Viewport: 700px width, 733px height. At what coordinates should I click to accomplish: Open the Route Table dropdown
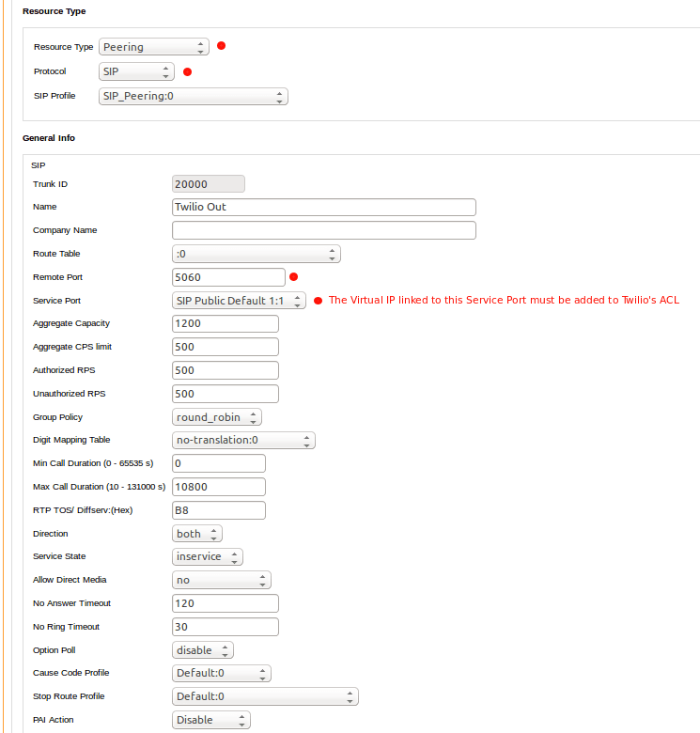click(x=256, y=254)
